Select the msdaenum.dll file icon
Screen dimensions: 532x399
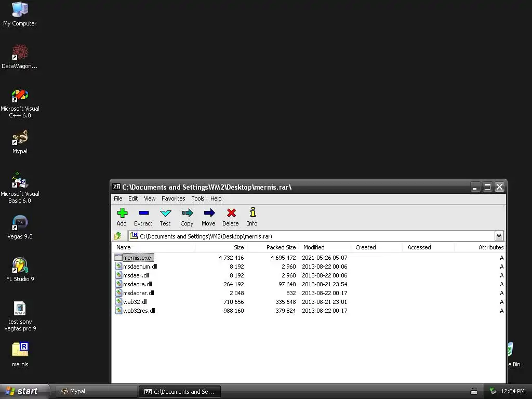tap(118, 267)
